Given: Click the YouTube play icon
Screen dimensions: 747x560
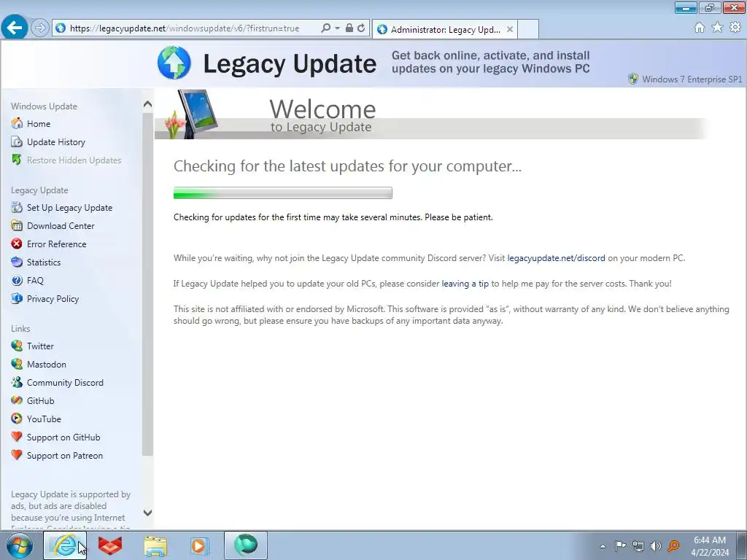Looking at the screenshot, I should coord(17,419).
